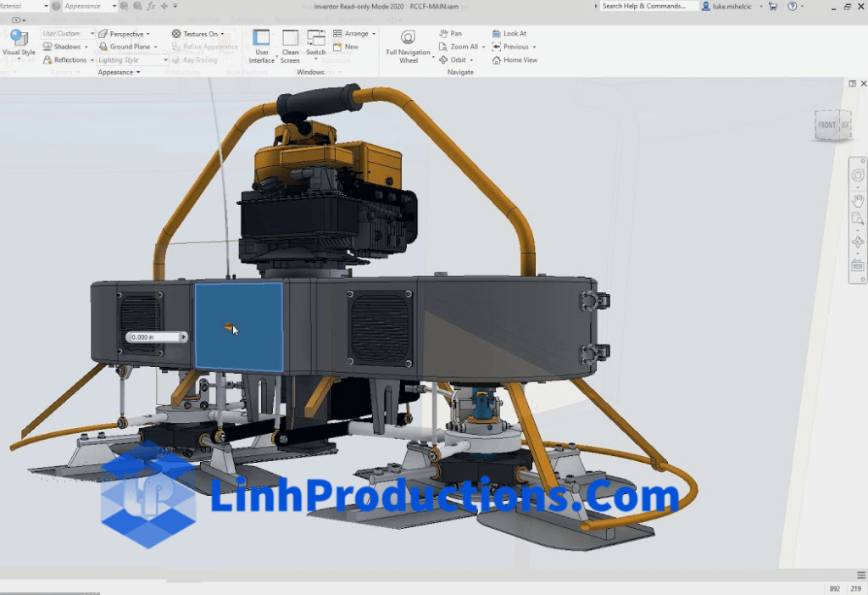Select the Pan tool in ribbon

coord(450,34)
